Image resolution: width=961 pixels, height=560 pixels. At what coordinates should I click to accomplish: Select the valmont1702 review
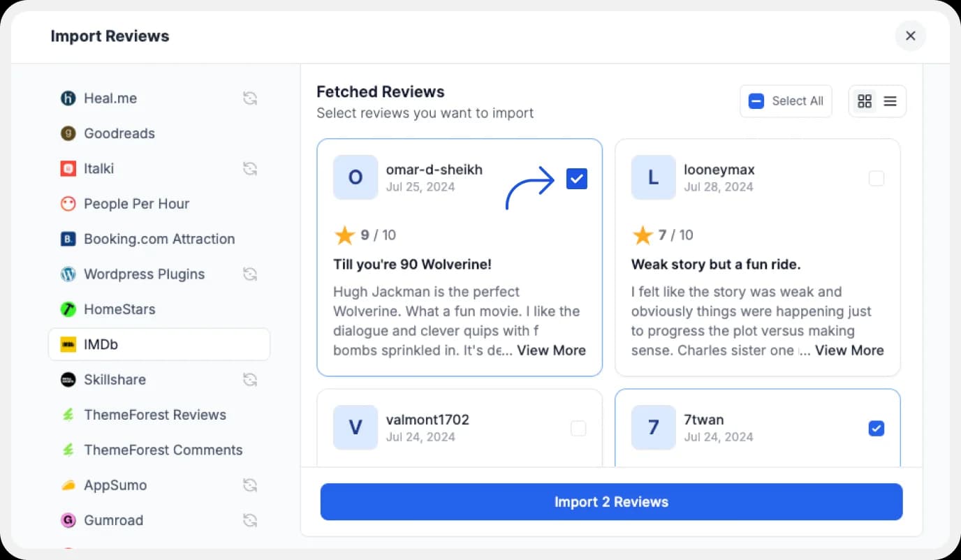tap(578, 428)
